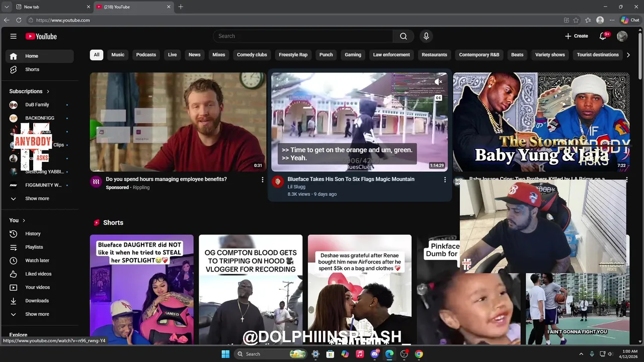Select the Law enforcement chip

tap(391, 55)
